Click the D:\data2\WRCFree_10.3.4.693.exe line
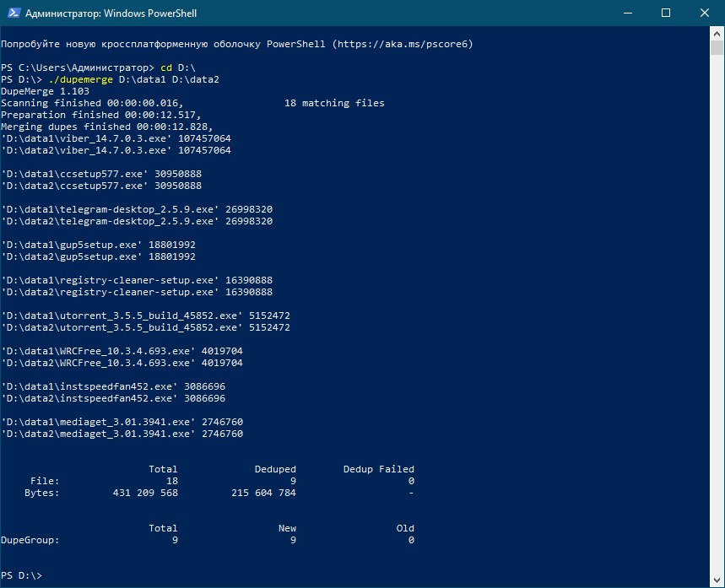This screenshot has width=725, height=588. point(122,363)
